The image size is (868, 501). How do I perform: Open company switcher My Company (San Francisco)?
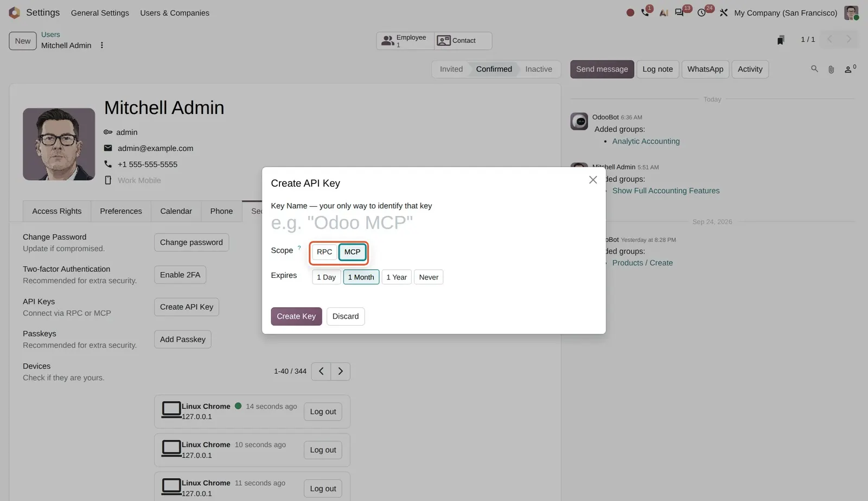(x=786, y=13)
